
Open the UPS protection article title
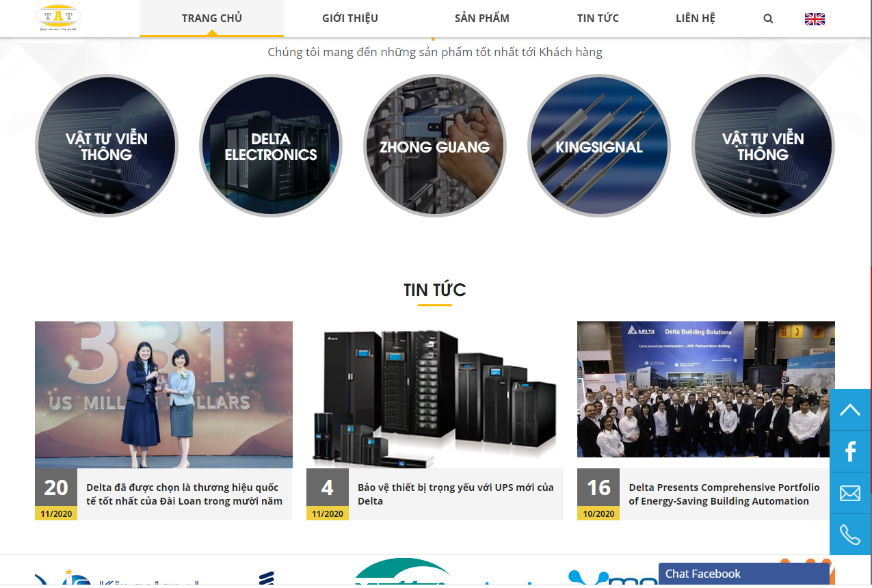[x=455, y=494]
